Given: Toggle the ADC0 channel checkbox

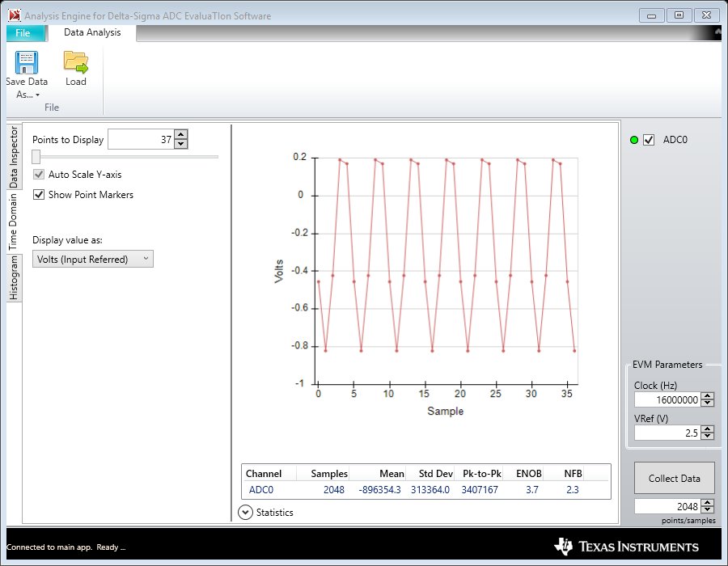Looking at the screenshot, I should coord(649,140).
